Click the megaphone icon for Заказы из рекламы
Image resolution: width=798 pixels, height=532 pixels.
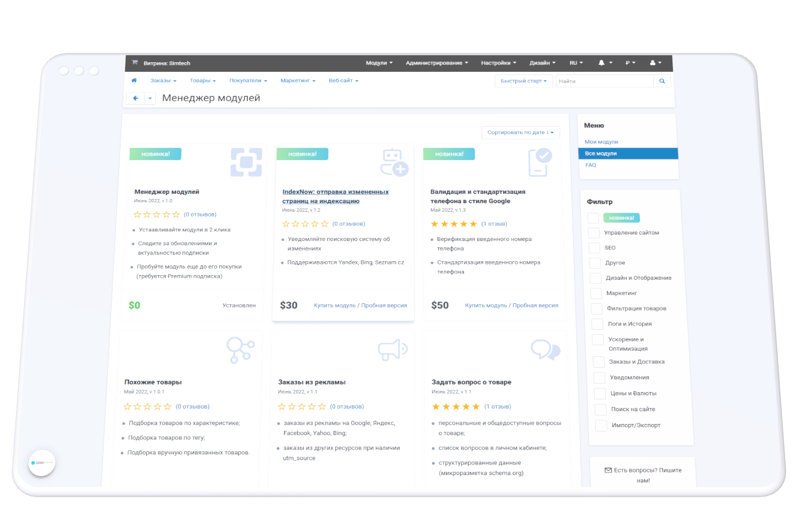pyautogui.click(x=393, y=350)
